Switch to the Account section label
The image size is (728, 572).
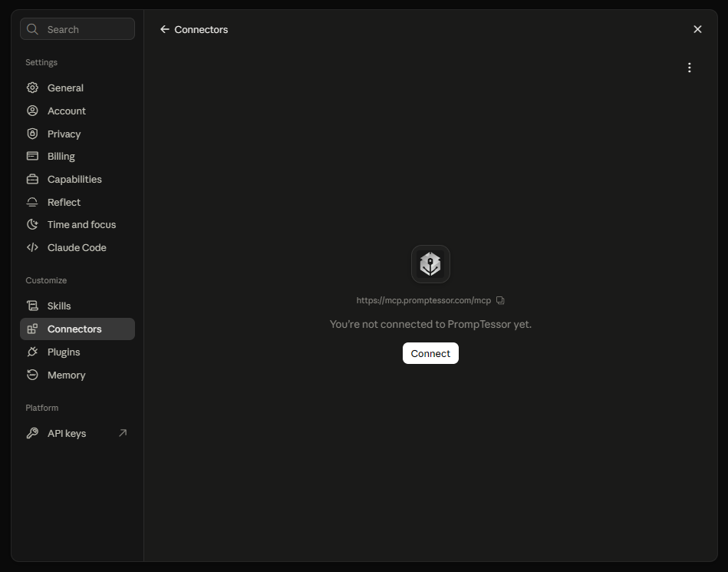click(67, 111)
